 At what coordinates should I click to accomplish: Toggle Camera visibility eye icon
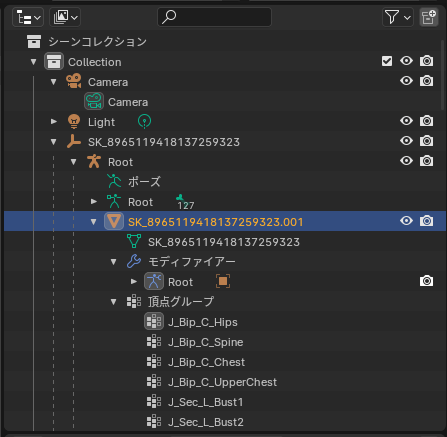(x=406, y=81)
